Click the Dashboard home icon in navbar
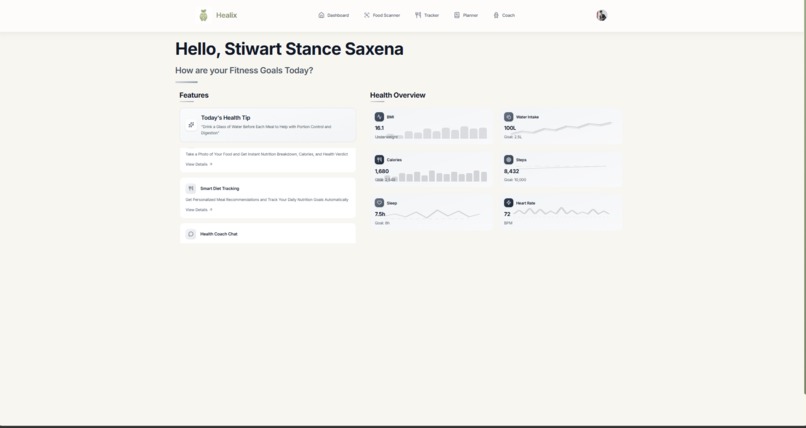Image resolution: width=806 pixels, height=428 pixels. [321, 15]
